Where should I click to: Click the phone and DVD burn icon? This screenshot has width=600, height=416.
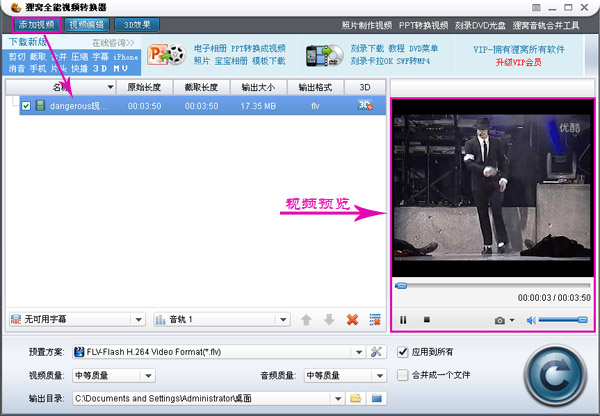coord(324,55)
